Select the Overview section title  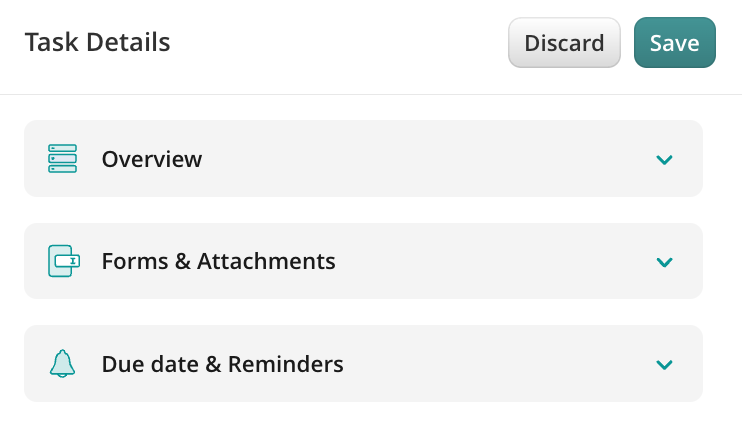152,159
